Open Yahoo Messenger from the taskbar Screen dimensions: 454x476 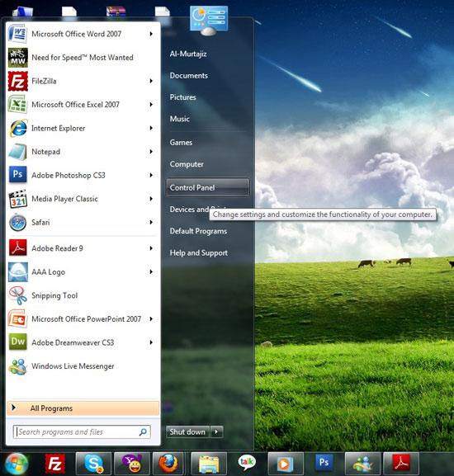132,464
